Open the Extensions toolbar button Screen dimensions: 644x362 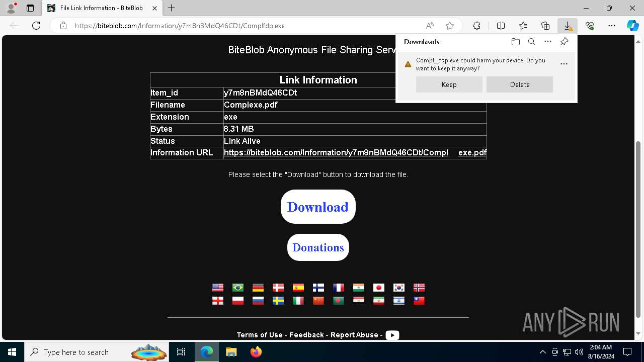pos(476,26)
